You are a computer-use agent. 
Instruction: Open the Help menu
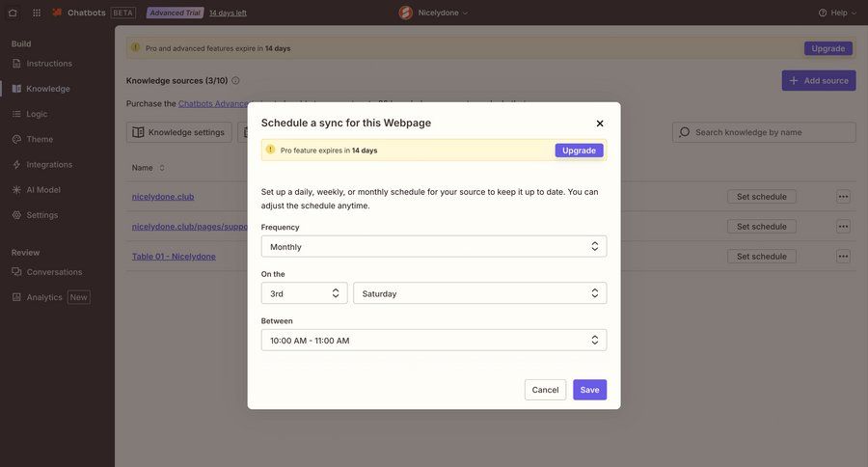tap(837, 13)
